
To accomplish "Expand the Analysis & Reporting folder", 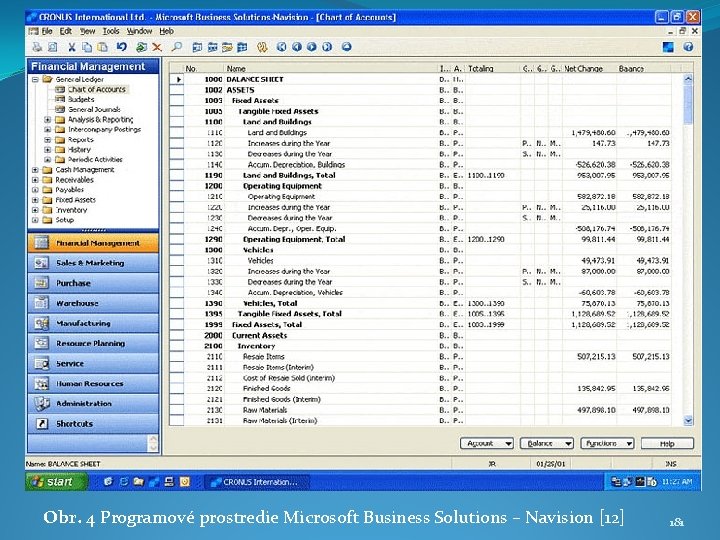I will (x=47, y=119).
